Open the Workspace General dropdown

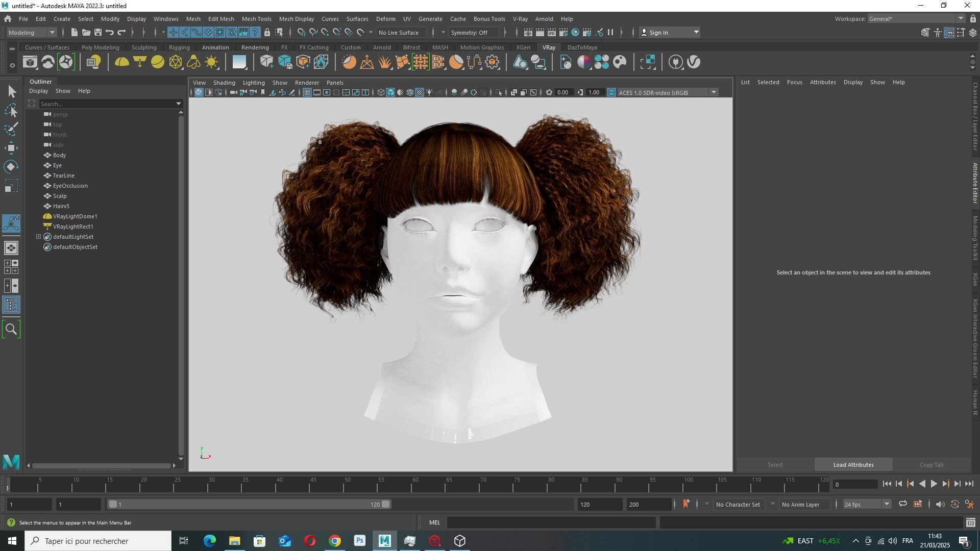coord(916,19)
